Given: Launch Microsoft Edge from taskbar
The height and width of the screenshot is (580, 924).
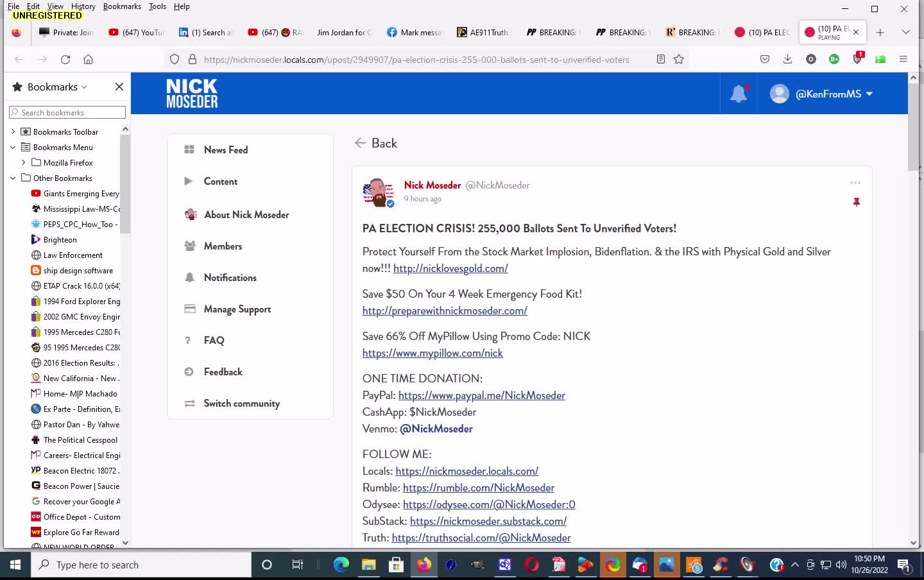Looking at the screenshot, I should (x=341, y=565).
